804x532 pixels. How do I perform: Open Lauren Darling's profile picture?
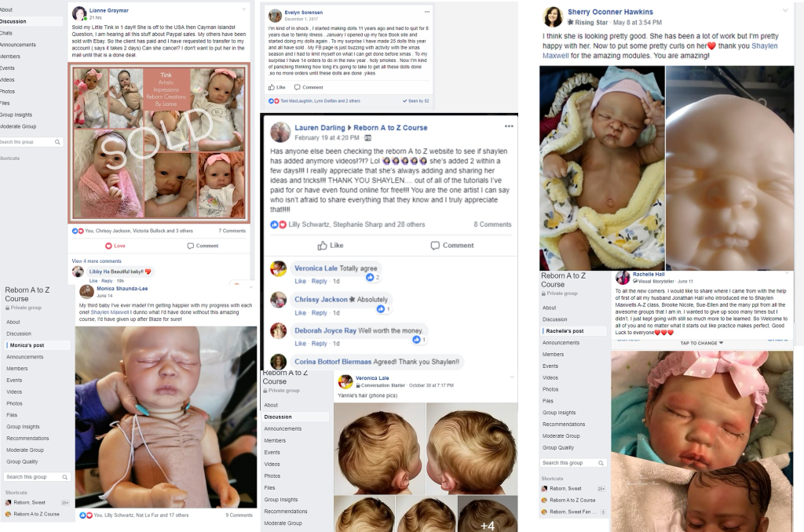point(280,133)
